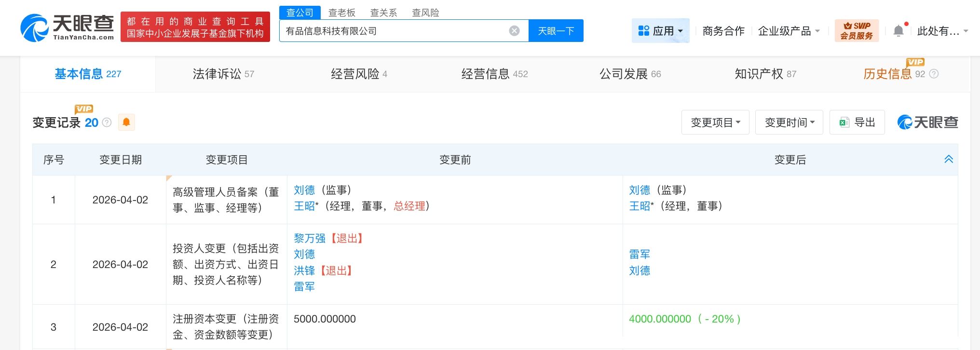
Task: Click the 变更项目 column header
Action: coord(227,160)
